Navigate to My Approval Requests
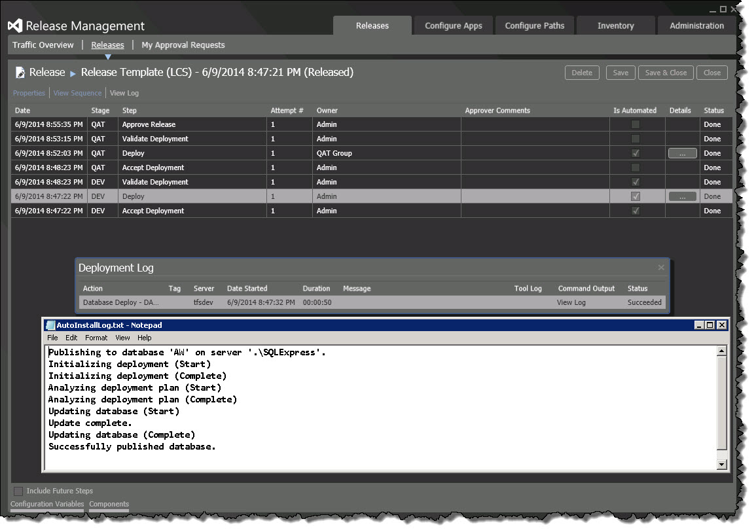 click(x=183, y=45)
